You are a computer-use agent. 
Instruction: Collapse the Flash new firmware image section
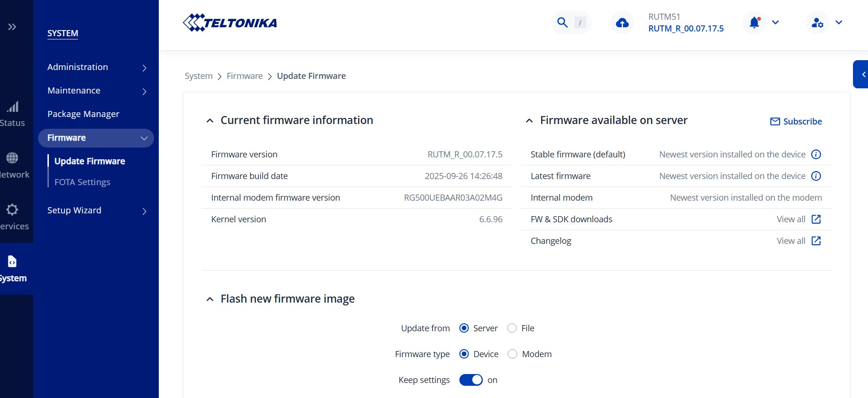coord(210,299)
